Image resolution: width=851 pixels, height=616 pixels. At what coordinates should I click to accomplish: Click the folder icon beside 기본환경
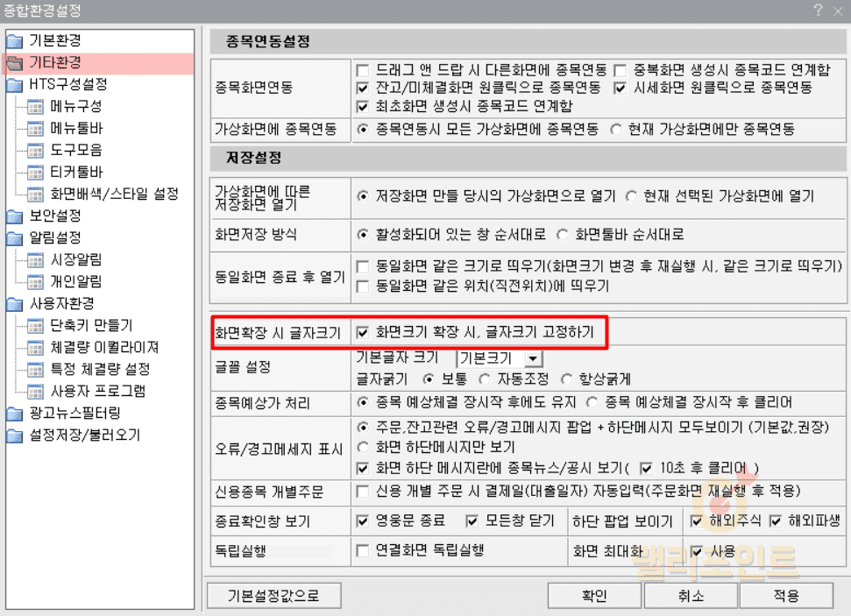click(x=15, y=41)
